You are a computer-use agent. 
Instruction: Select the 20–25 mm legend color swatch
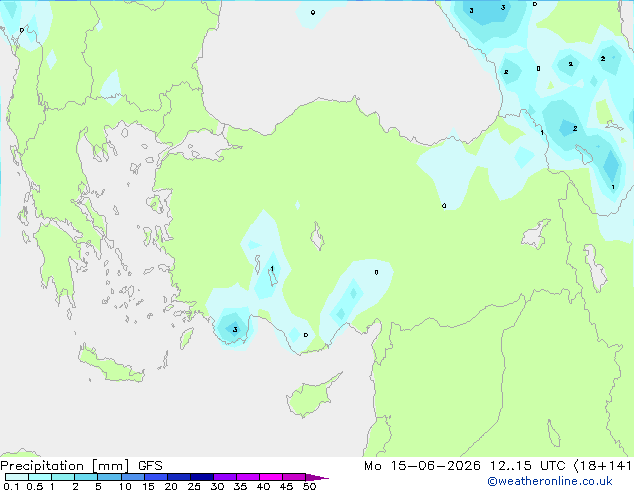point(178,477)
